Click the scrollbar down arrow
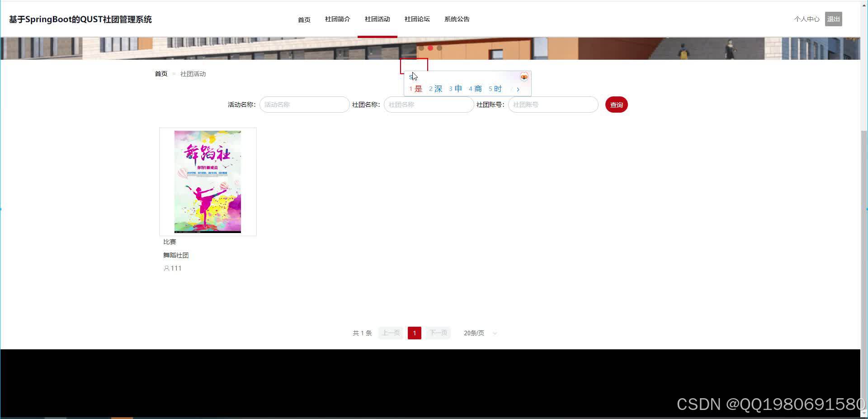Screen dimensions: 868x419 pos(864,413)
